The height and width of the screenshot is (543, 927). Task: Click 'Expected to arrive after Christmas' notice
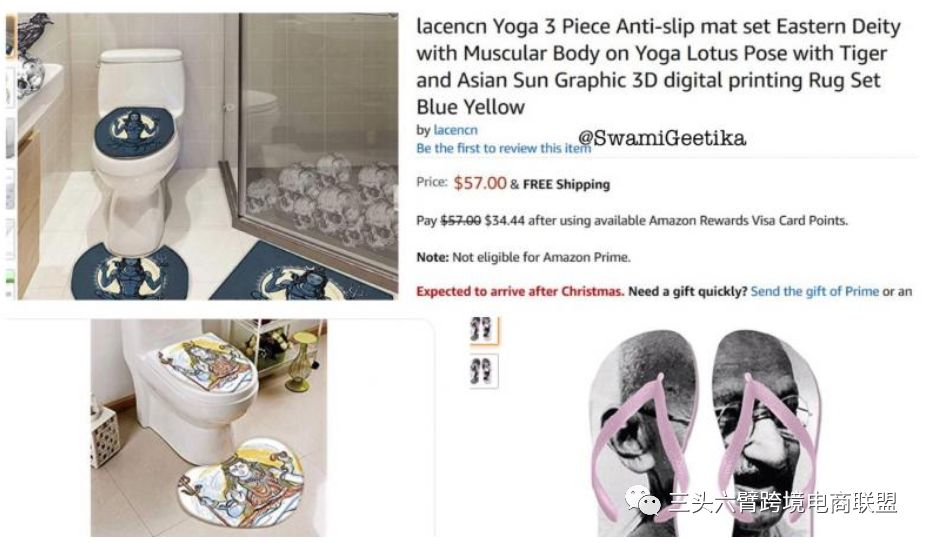click(520, 291)
